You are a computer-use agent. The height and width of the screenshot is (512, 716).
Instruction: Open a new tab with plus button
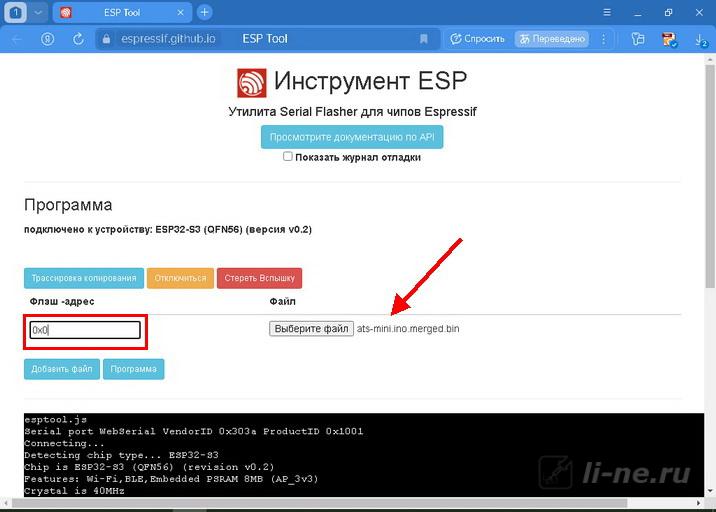click(205, 12)
